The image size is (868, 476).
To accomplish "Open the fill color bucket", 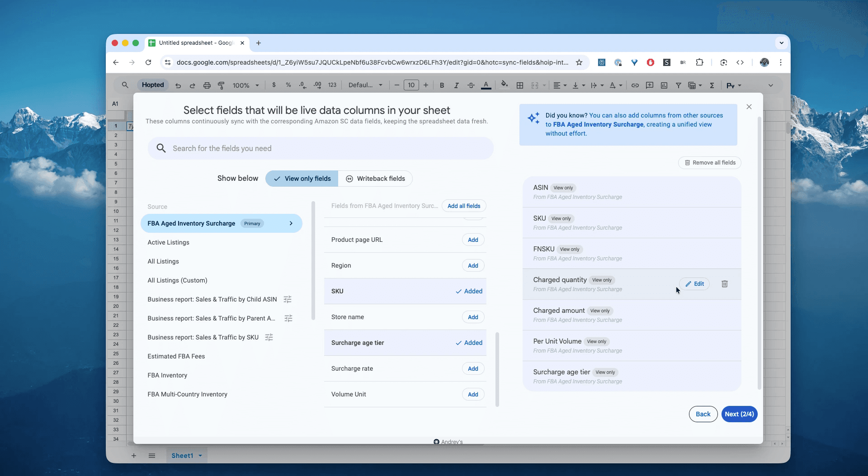I will click(x=505, y=85).
